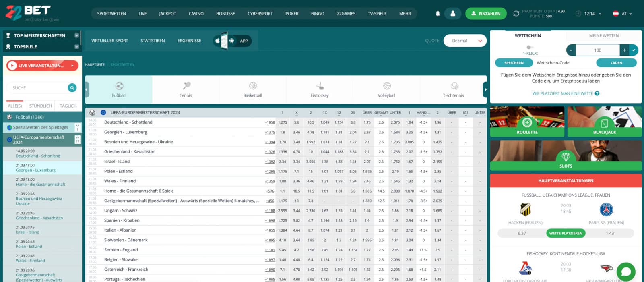Viewport: 644px width, 282px height.
Task: Open the Slots casino tile
Action: (566, 156)
